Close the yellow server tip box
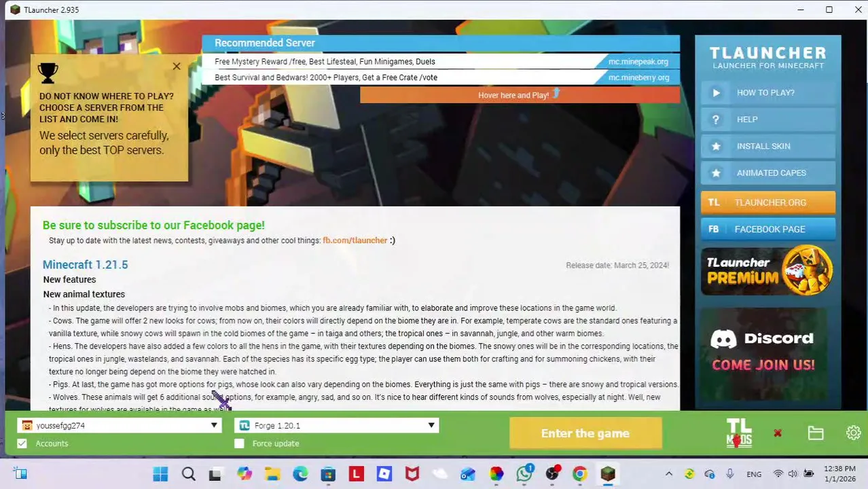 (177, 67)
